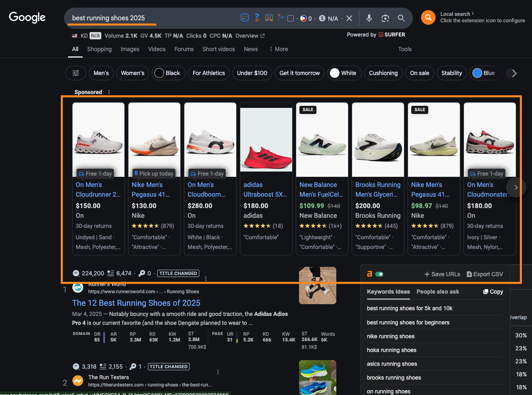Click the next arrow on shopping carousel
The width and height of the screenshot is (532, 395).
coord(516,187)
